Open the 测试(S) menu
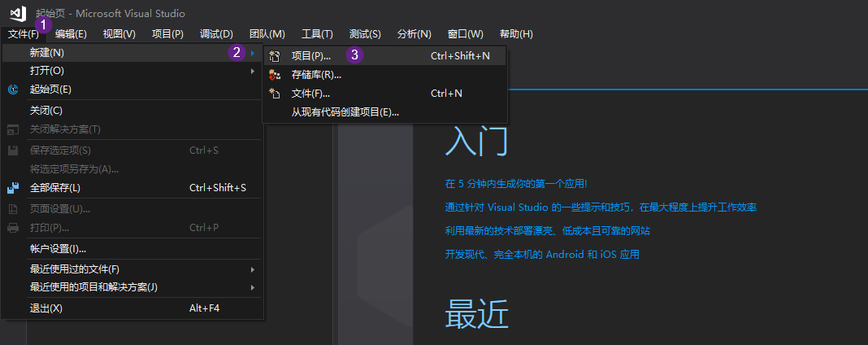The image size is (868, 345). coord(366,34)
